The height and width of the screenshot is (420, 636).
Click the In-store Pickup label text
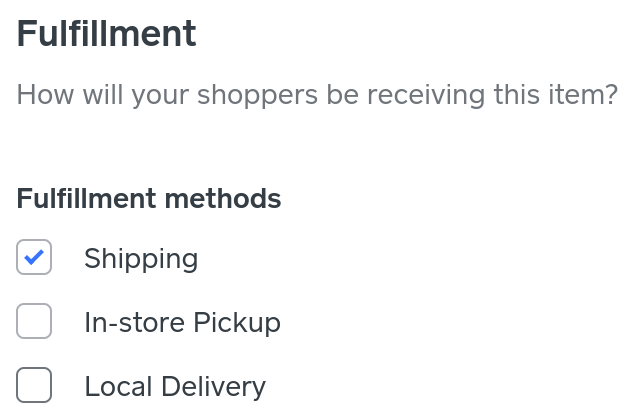pos(182,322)
